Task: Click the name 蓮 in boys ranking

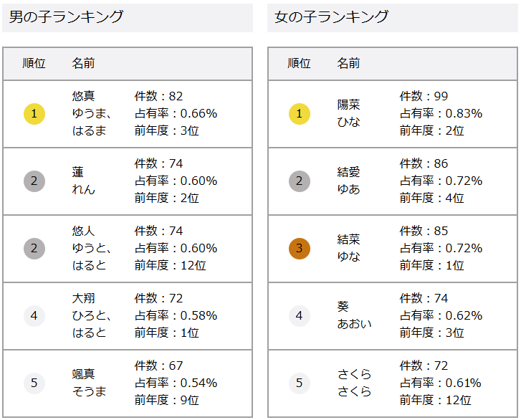Action: [x=77, y=172]
